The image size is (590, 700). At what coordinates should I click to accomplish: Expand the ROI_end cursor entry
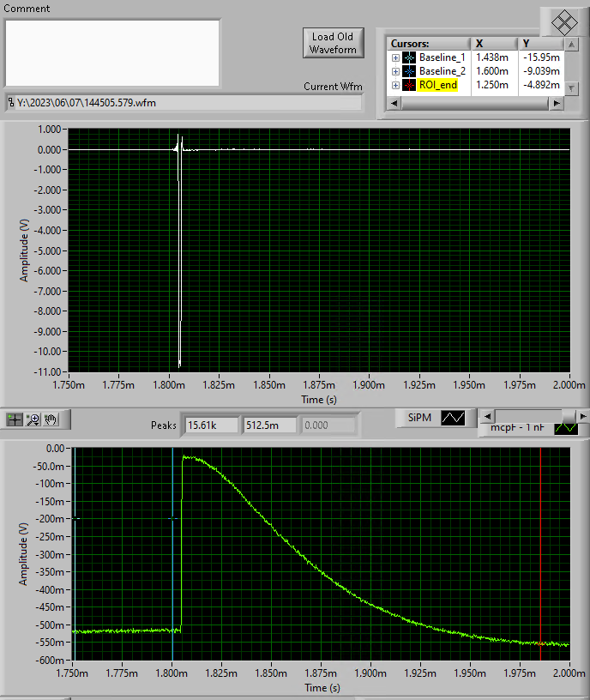click(396, 85)
